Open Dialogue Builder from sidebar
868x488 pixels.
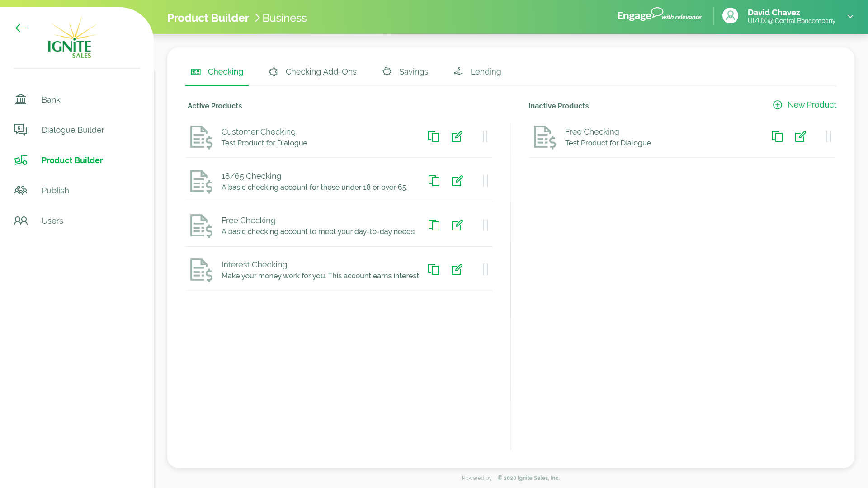[x=72, y=130]
